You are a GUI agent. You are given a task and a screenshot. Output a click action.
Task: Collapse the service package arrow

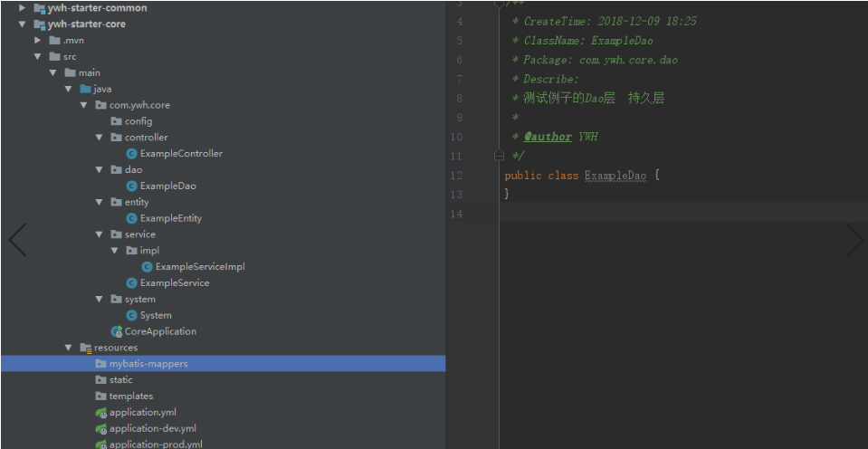[x=99, y=234]
